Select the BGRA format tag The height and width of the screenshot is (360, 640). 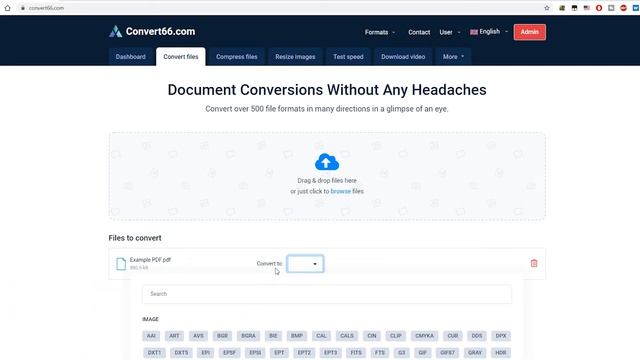click(x=248, y=336)
